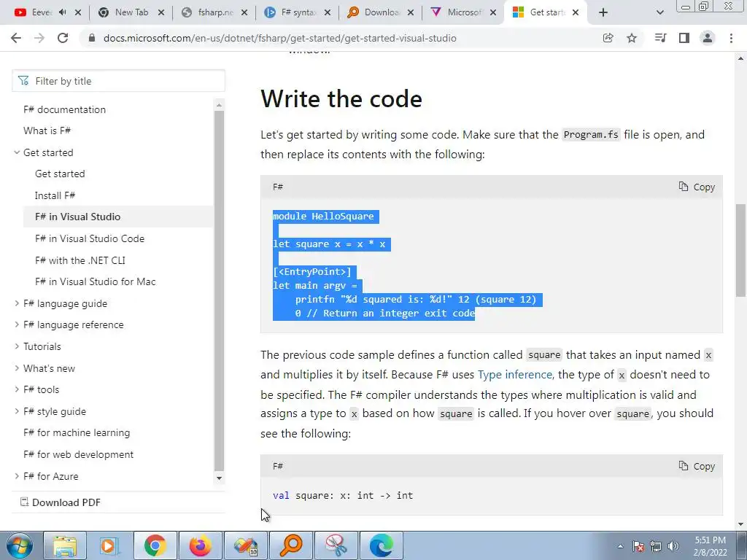Image resolution: width=747 pixels, height=560 pixels.
Task: Open the Get started child page
Action: (60, 174)
